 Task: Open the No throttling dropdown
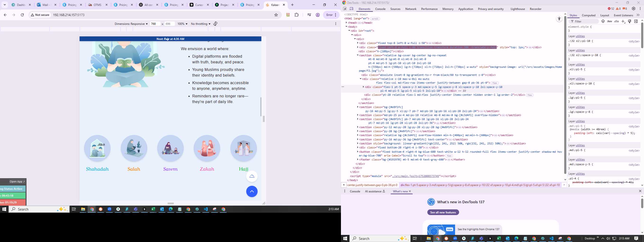tap(201, 24)
